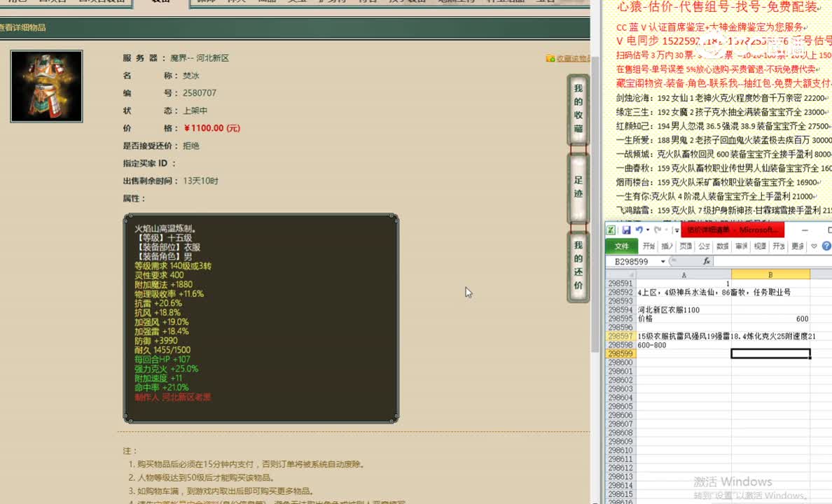Click the item number 2580707
The height and width of the screenshot is (504, 832).
click(x=200, y=93)
